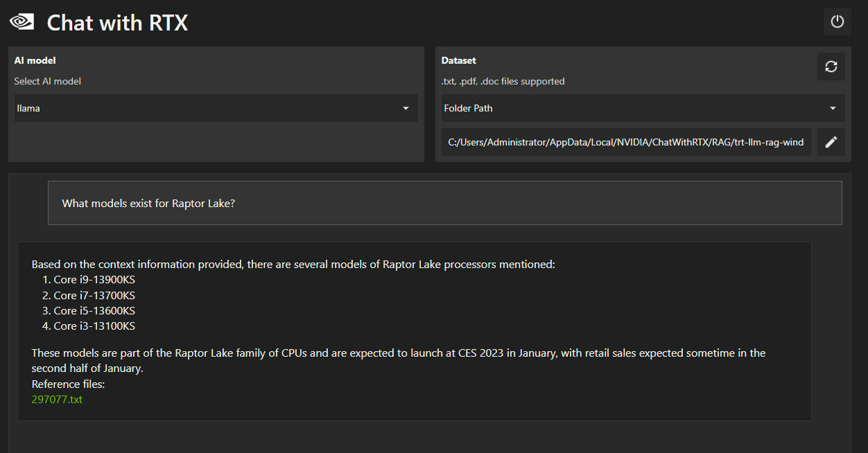This screenshot has height=453, width=868.
Task: Open the AI model dropdown arrow
Action: pos(406,108)
